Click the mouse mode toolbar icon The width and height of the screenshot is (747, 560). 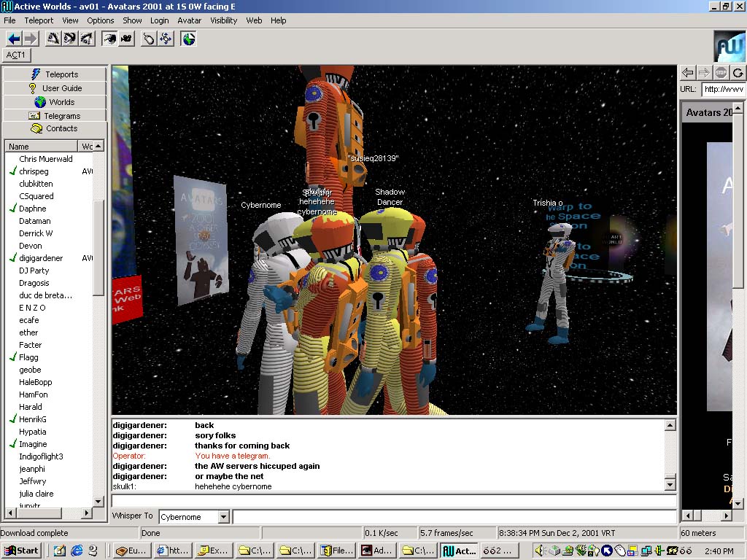pos(149,39)
